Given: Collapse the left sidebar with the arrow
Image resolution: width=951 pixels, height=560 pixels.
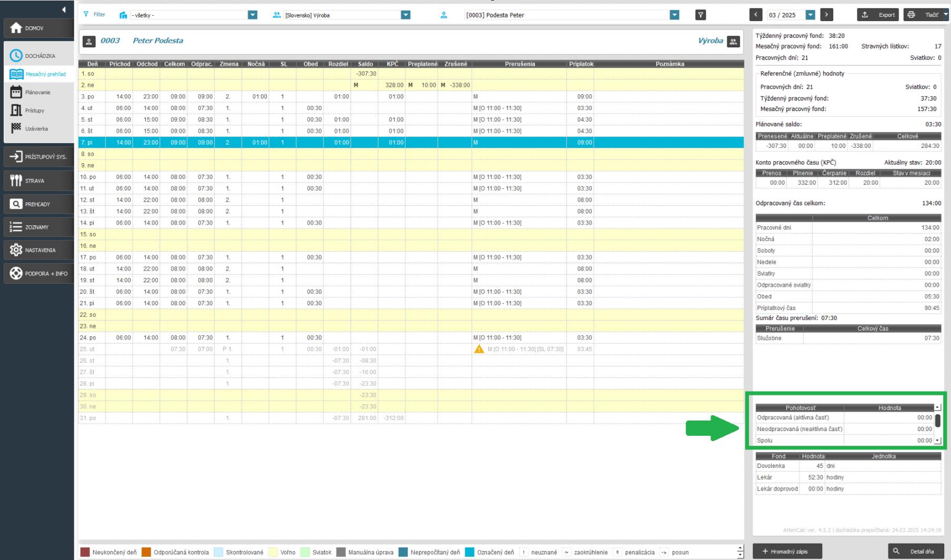Looking at the screenshot, I should (x=64, y=9).
